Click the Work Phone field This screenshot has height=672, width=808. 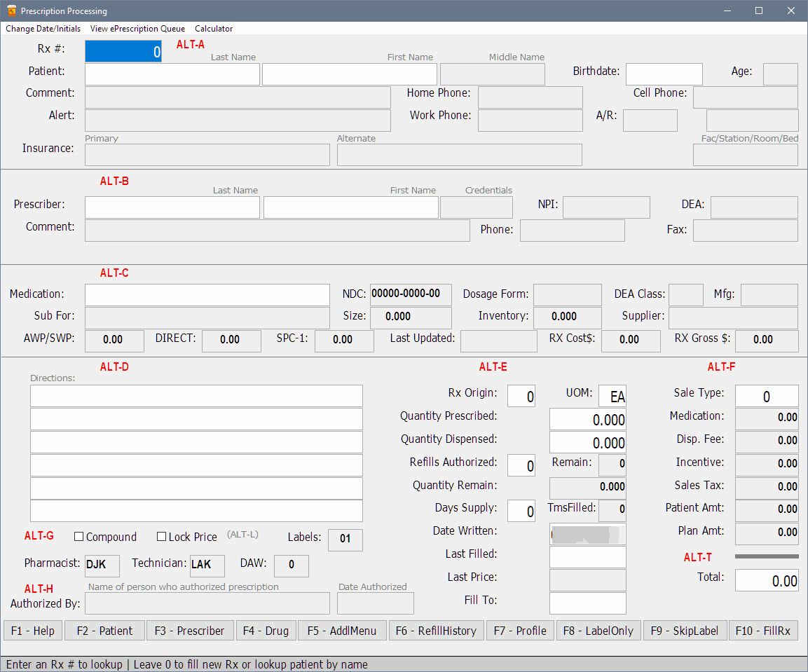[530, 120]
